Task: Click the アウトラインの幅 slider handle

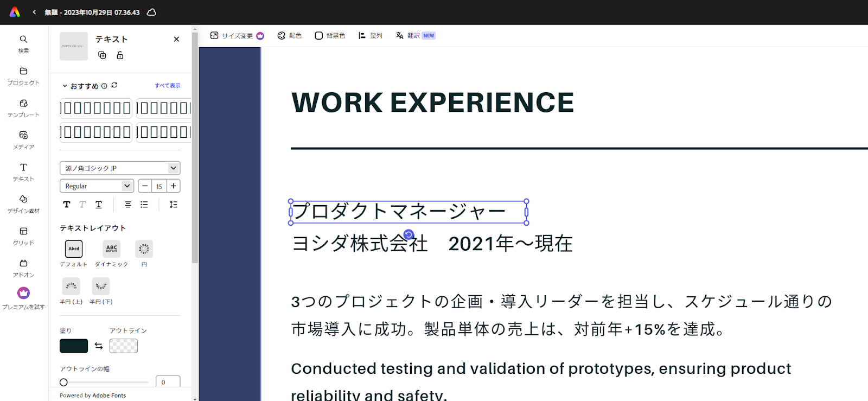Action: click(x=63, y=382)
